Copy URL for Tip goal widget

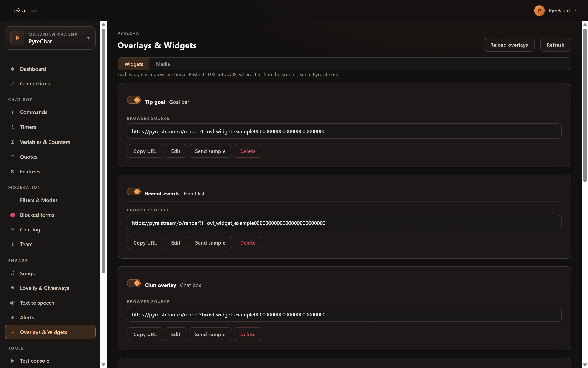145,151
